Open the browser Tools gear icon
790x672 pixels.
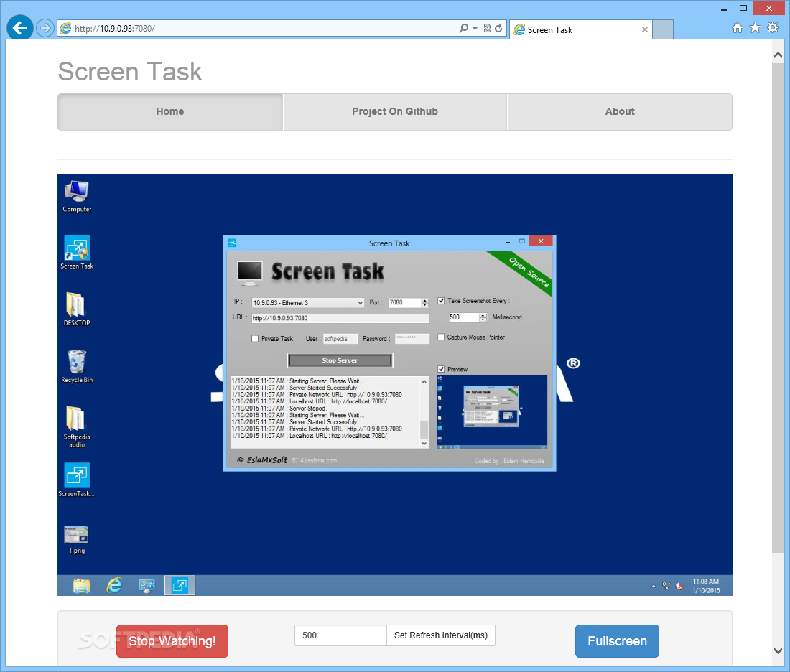773,28
